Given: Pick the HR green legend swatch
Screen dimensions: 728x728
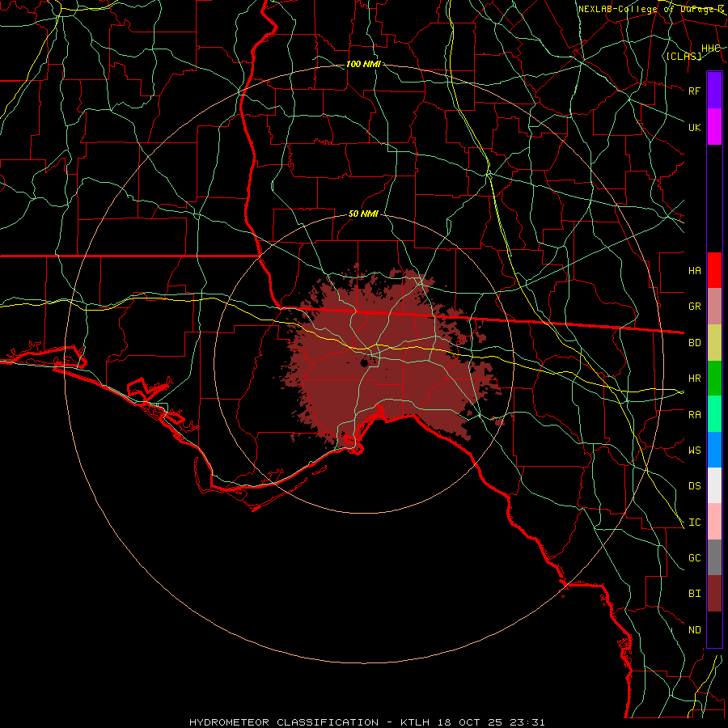Looking at the screenshot, I should click(714, 379).
